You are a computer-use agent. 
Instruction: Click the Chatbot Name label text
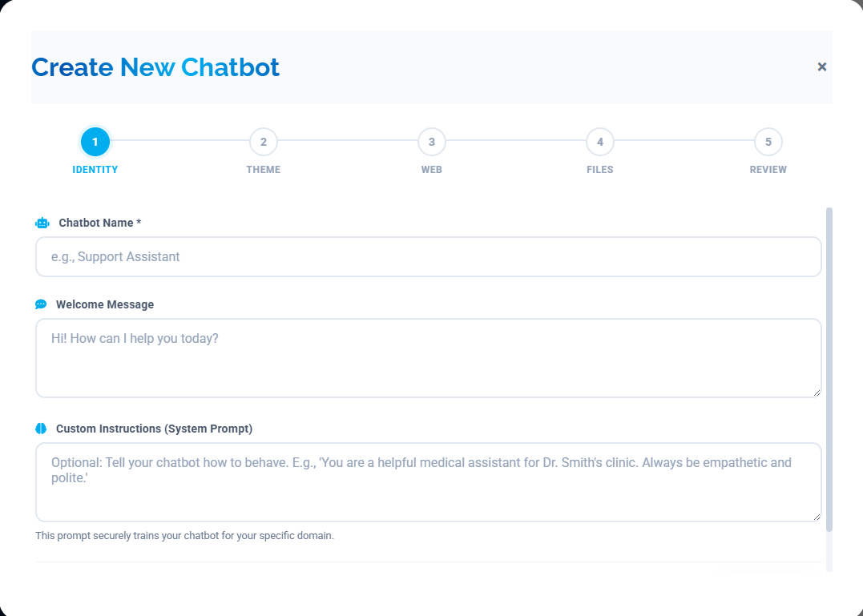coord(100,223)
